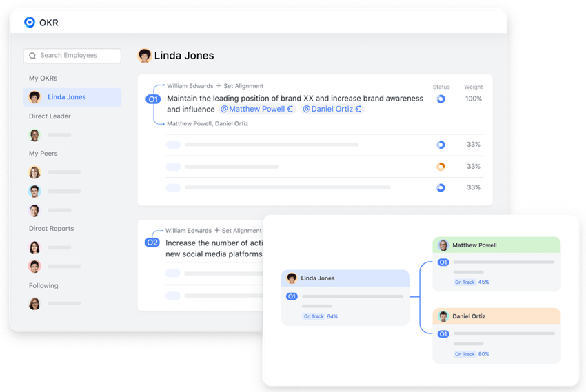This screenshot has width=586, height=392.
Task: Click the alignment icon after Daniel Ortiz mention
Action: click(359, 109)
